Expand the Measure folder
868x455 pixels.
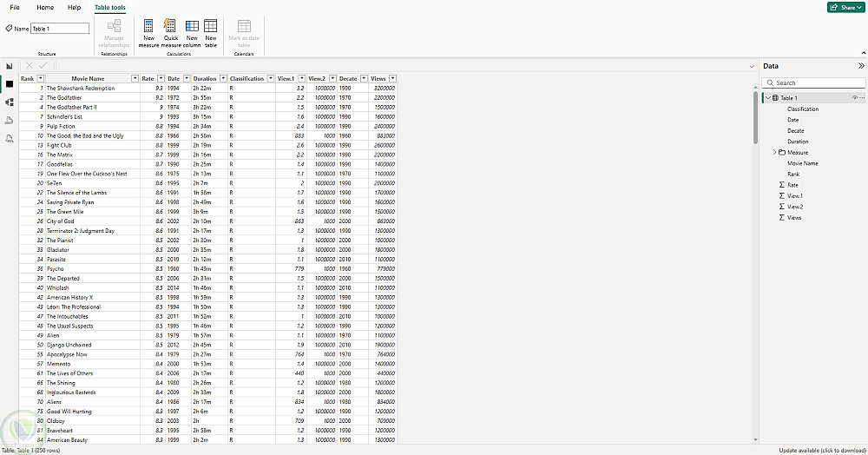[774, 152]
